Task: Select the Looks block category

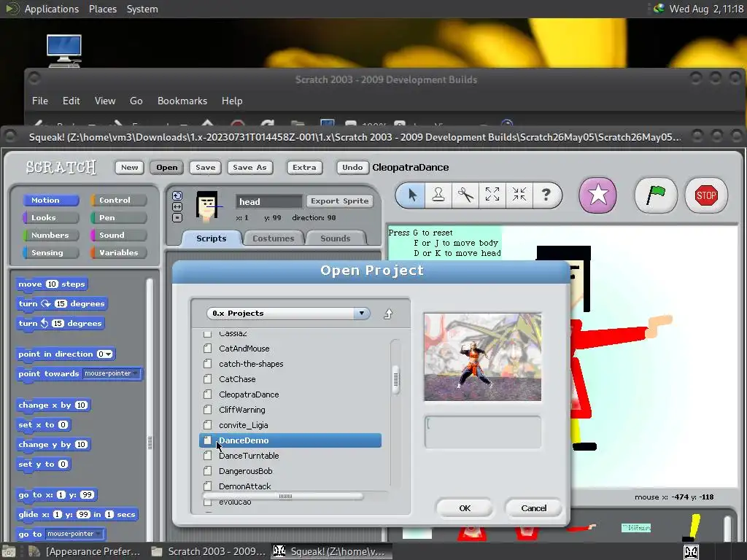Action: click(51, 217)
